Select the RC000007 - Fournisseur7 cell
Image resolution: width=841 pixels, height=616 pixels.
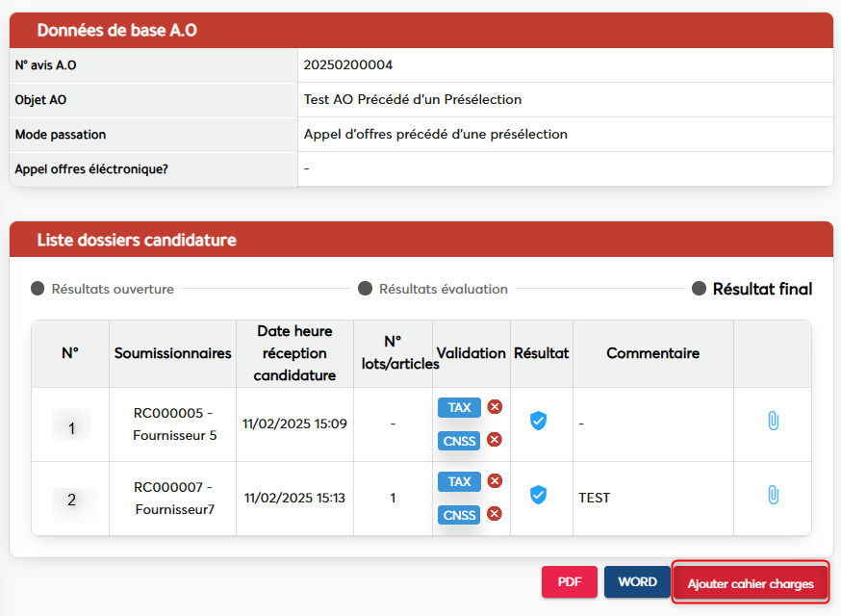click(x=173, y=498)
